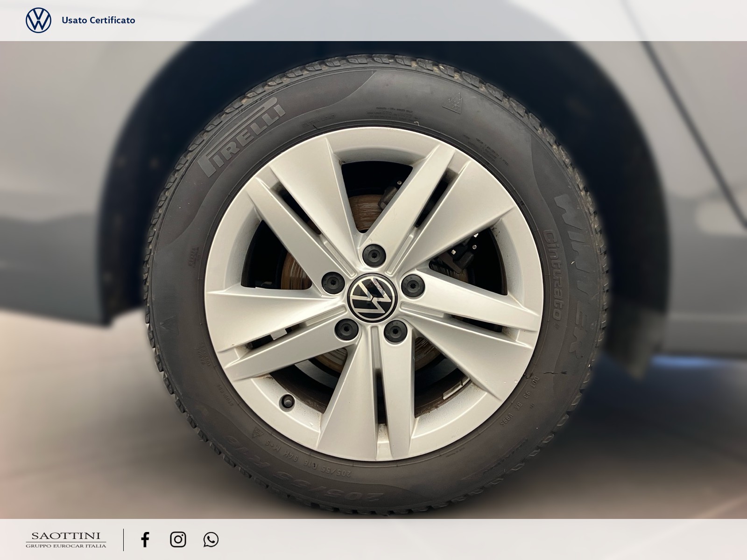Open the WhatsApp icon in the footer
Image resolution: width=747 pixels, height=560 pixels.
coord(211,539)
